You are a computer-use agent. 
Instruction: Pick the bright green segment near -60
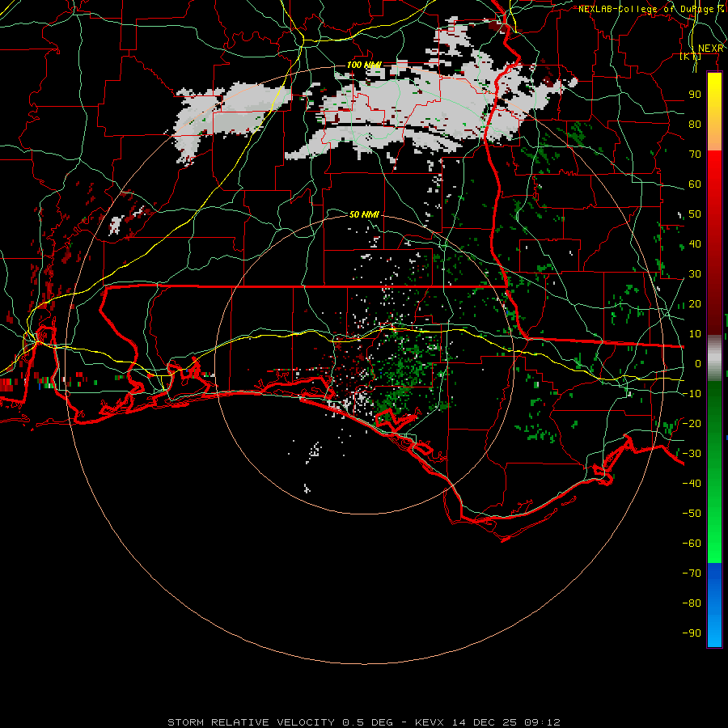click(x=714, y=544)
